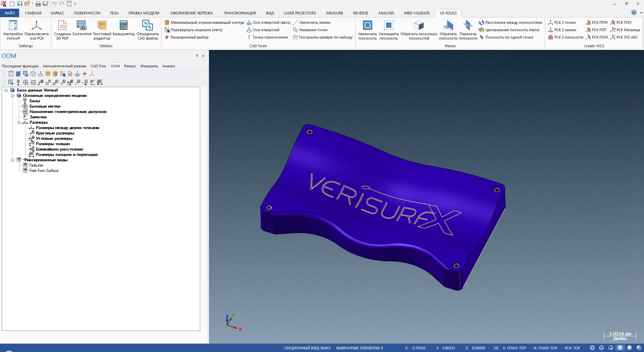Click the X coordinate value -3.70545
Screen dimensions: 644x352
(419, 348)
